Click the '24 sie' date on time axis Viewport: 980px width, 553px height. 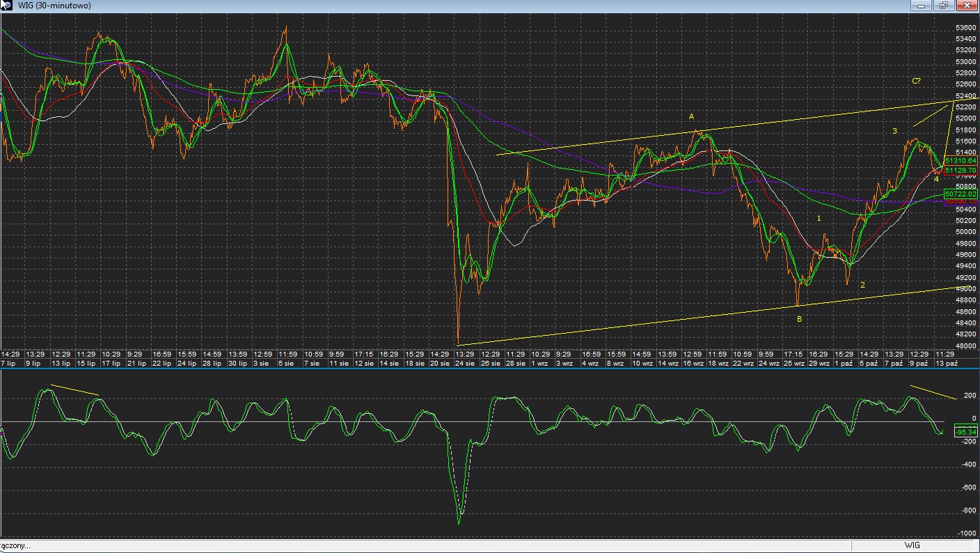click(464, 363)
